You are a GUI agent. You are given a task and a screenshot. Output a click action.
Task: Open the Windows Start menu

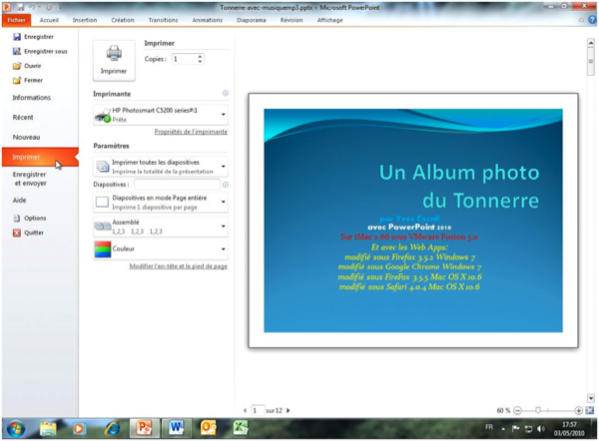coord(15,428)
